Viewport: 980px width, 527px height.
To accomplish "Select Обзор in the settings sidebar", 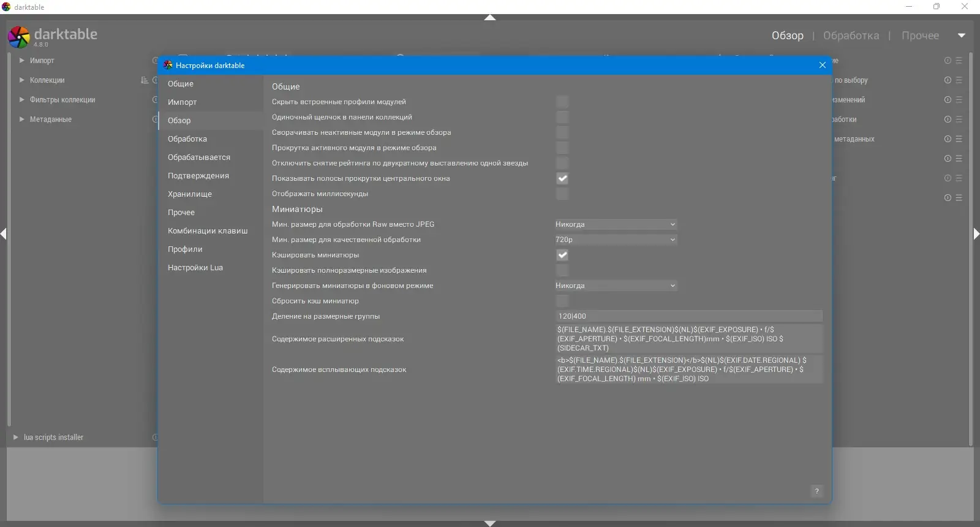I will click(x=211, y=121).
